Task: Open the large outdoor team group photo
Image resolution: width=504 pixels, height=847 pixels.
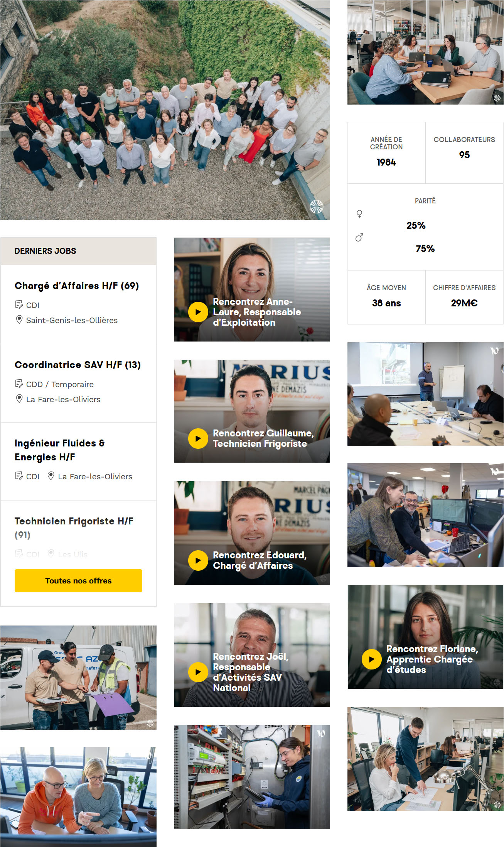Action: 165,110
